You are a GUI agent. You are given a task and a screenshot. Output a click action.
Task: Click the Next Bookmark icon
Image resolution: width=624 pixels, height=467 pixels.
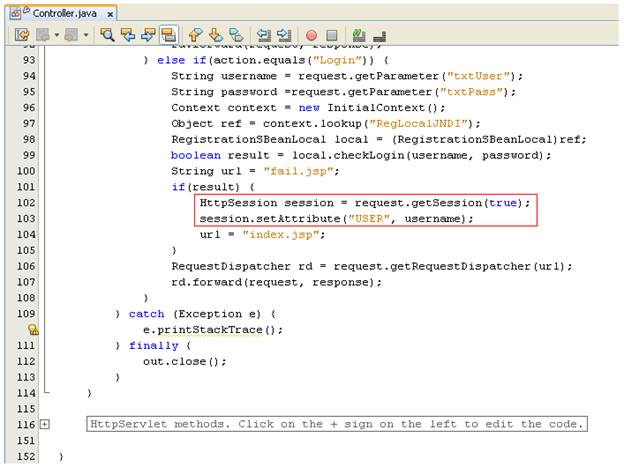click(216, 35)
